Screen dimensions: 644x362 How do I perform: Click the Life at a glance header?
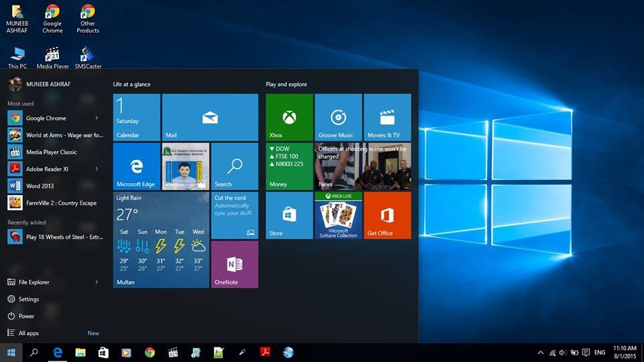[132, 85]
